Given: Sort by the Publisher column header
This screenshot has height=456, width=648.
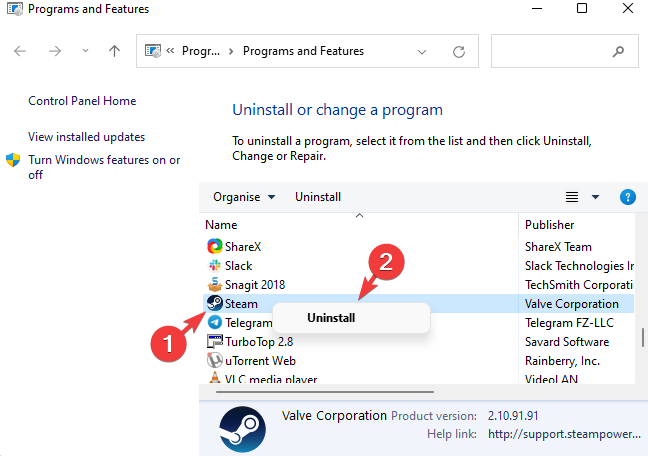Looking at the screenshot, I should point(550,225).
